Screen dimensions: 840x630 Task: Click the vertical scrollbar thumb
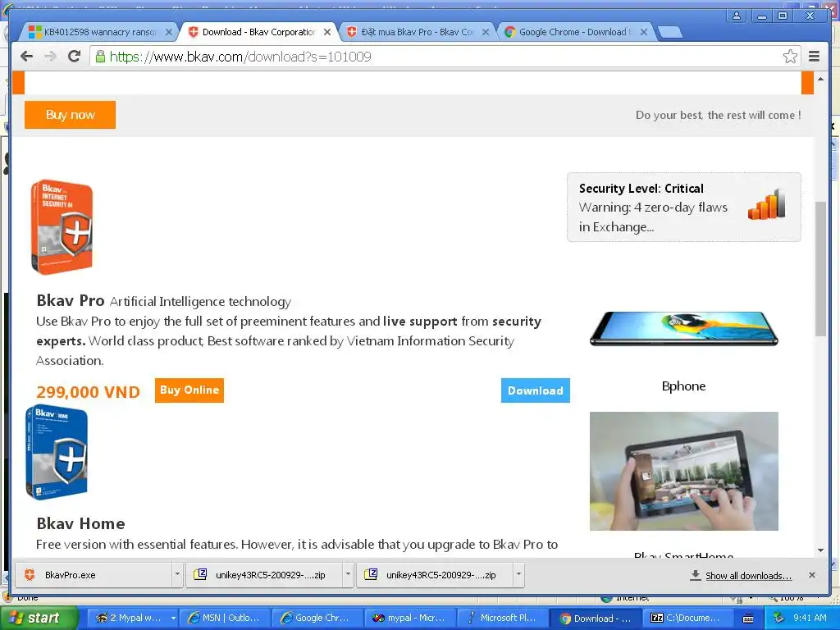tap(820, 268)
